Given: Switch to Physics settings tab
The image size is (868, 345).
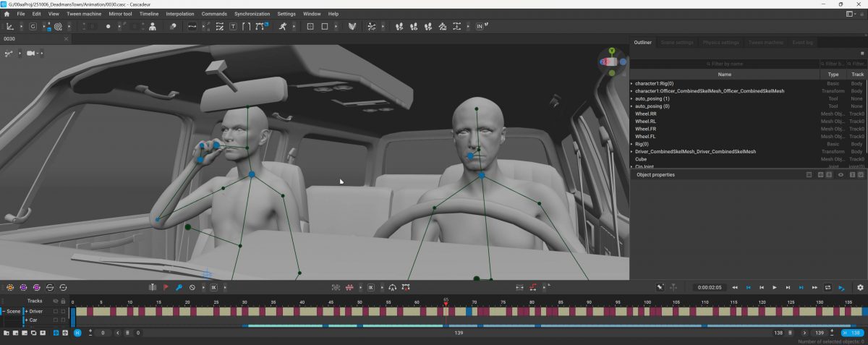Looking at the screenshot, I should (721, 43).
